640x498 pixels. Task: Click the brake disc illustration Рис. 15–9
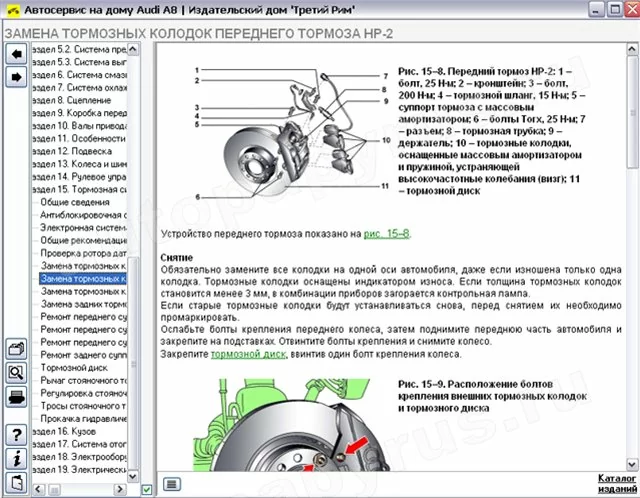(x=291, y=425)
